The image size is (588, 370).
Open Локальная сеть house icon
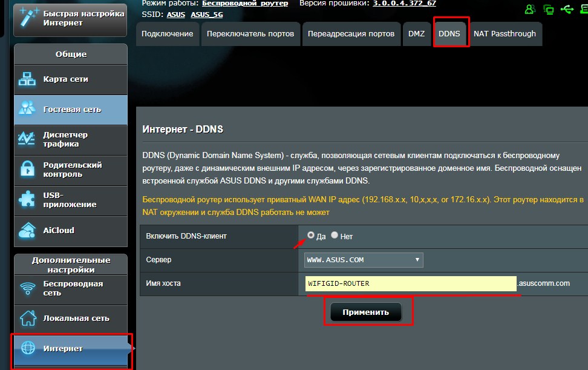coord(28,318)
